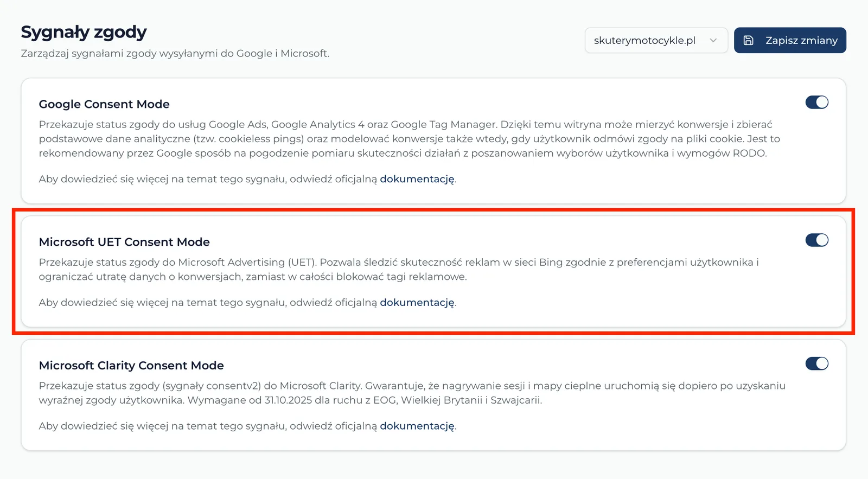Open Microsoft Clarity dokumentację link
The height and width of the screenshot is (479, 868).
pyautogui.click(x=417, y=426)
